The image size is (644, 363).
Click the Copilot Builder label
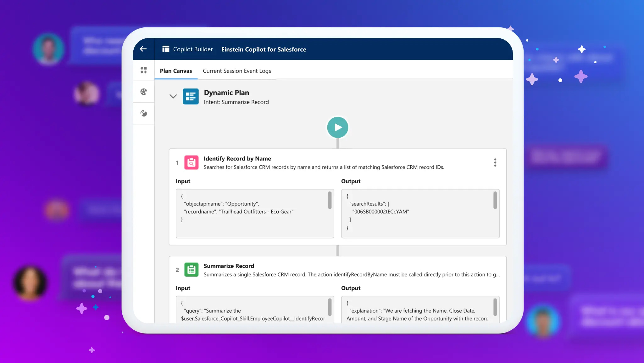click(x=193, y=49)
